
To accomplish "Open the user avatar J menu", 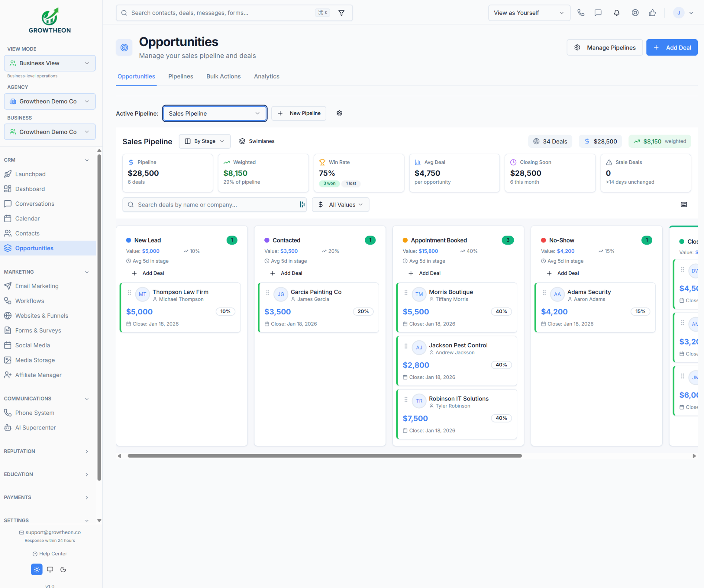I will pyautogui.click(x=683, y=13).
